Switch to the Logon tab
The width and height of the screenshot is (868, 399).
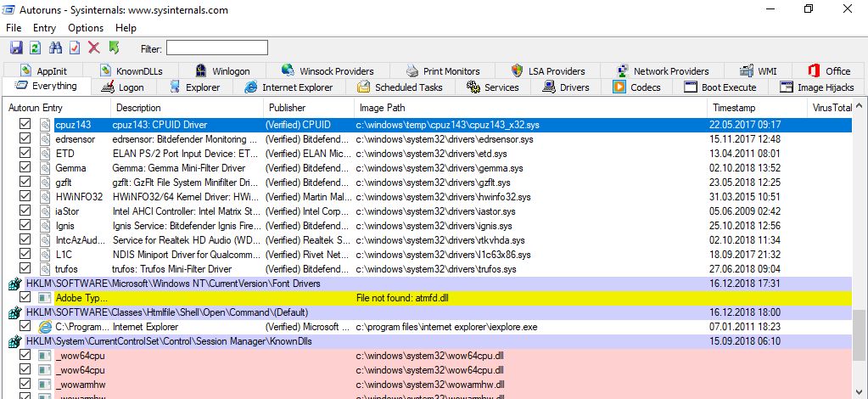[x=123, y=87]
